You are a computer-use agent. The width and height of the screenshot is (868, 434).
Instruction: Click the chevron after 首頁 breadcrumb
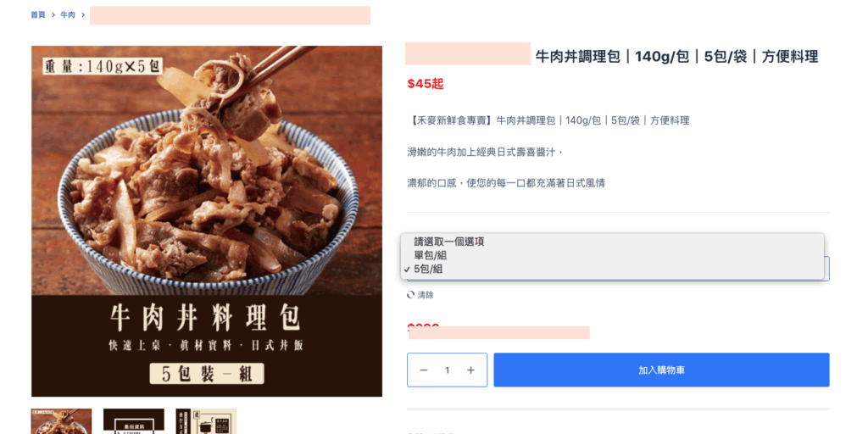tap(53, 15)
